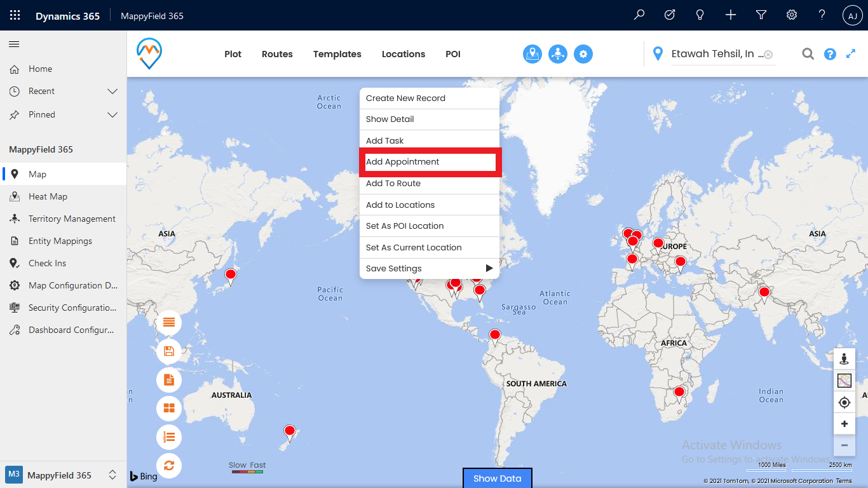Locate me with the crosshair button
The width and height of the screenshot is (868, 488).
[844, 402]
